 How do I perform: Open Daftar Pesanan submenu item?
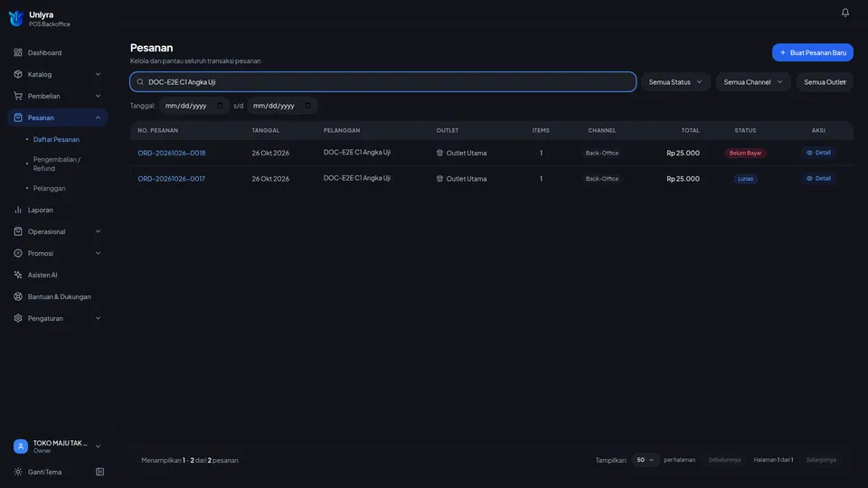click(56, 139)
